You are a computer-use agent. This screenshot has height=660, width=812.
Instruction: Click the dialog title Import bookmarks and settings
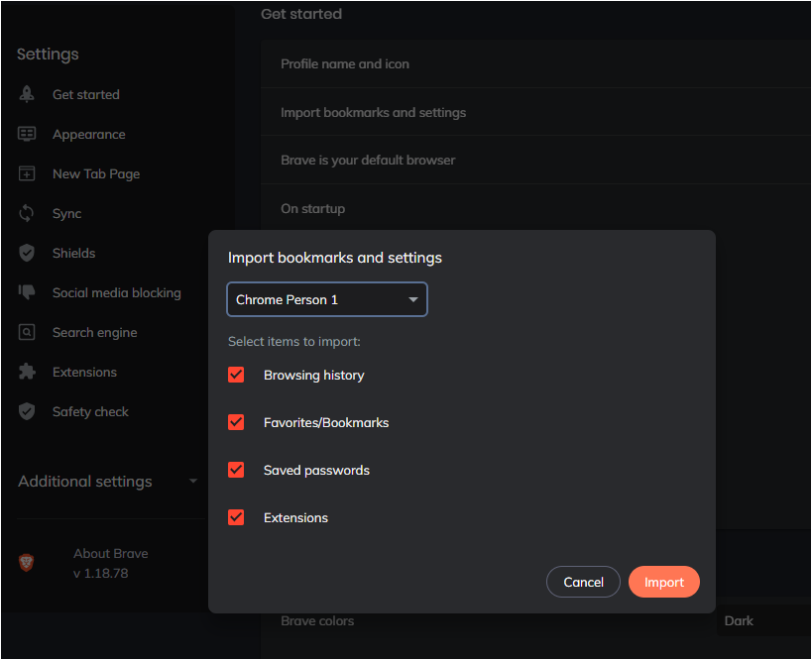tap(335, 258)
